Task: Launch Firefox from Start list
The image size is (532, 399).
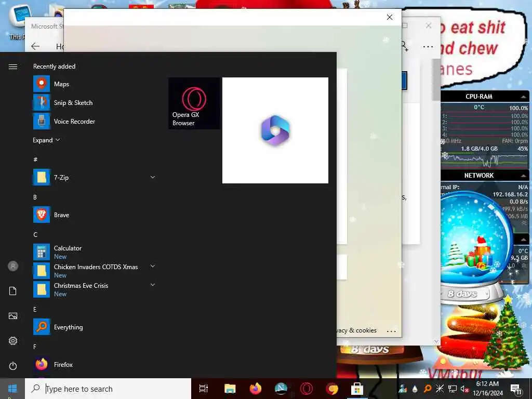Action: point(94,364)
